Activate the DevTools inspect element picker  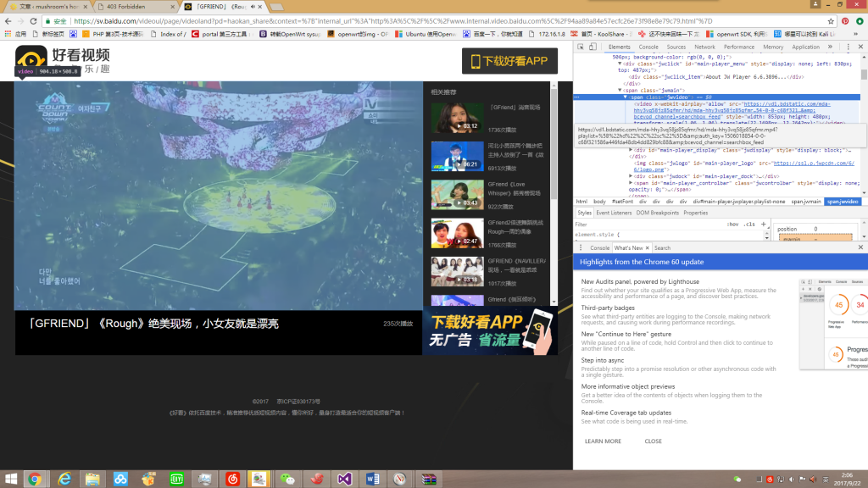(x=581, y=47)
